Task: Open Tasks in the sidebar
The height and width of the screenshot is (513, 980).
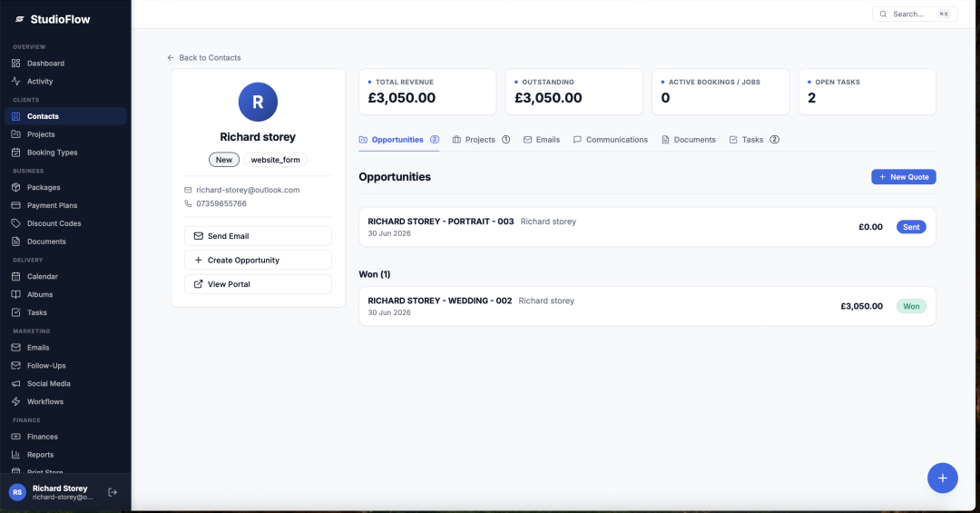Action: [x=65, y=313]
